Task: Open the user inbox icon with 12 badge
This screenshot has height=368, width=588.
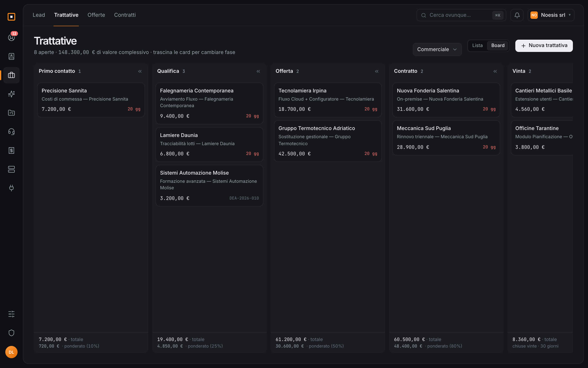Action: pos(11,37)
